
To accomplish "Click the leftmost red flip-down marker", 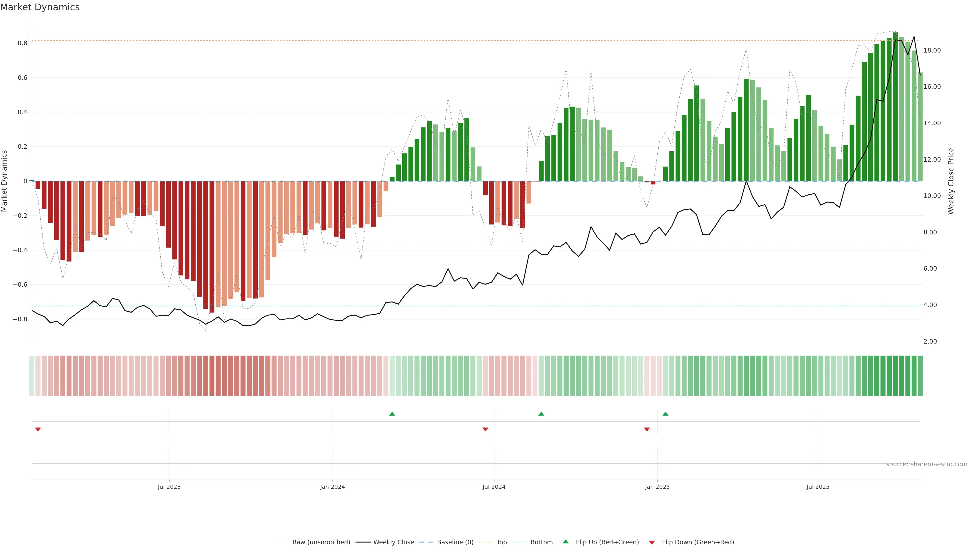I will [38, 429].
